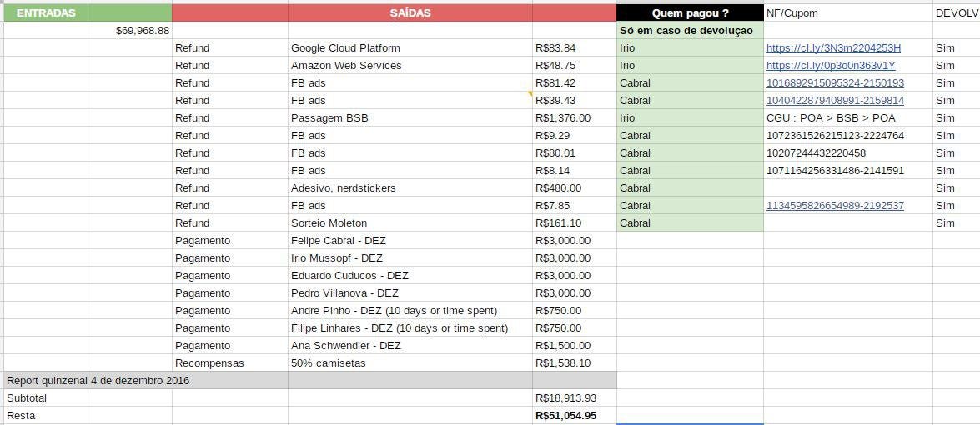The height and width of the screenshot is (425, 980).
Task: Click link 1134595826654989-2192537
Action: [x=835, y=206]
